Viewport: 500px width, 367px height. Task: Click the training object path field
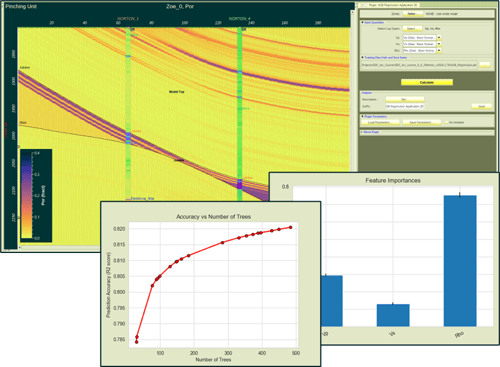(x=419, y=65)
